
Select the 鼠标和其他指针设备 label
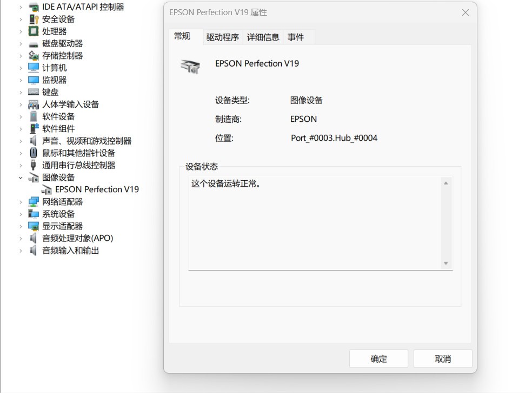(79, 153)
